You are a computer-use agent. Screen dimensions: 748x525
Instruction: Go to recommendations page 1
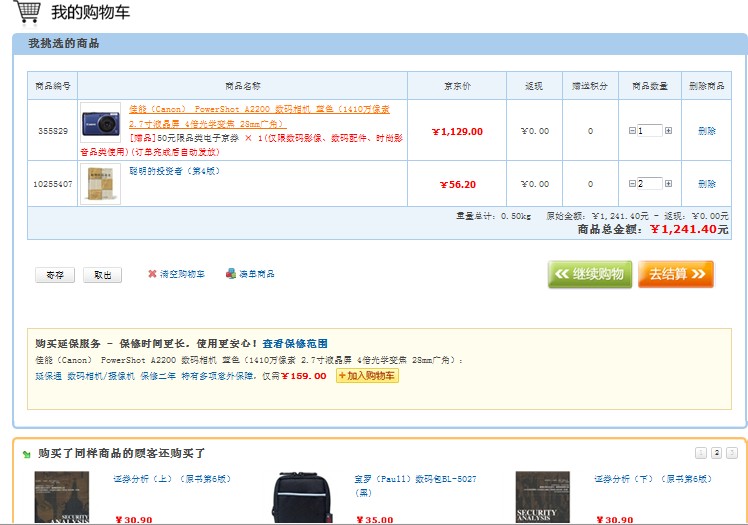point(701,453)
